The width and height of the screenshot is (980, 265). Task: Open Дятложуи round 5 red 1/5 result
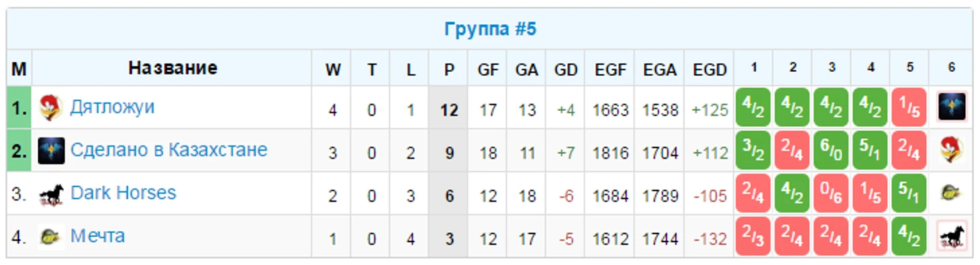coord(910,107)
